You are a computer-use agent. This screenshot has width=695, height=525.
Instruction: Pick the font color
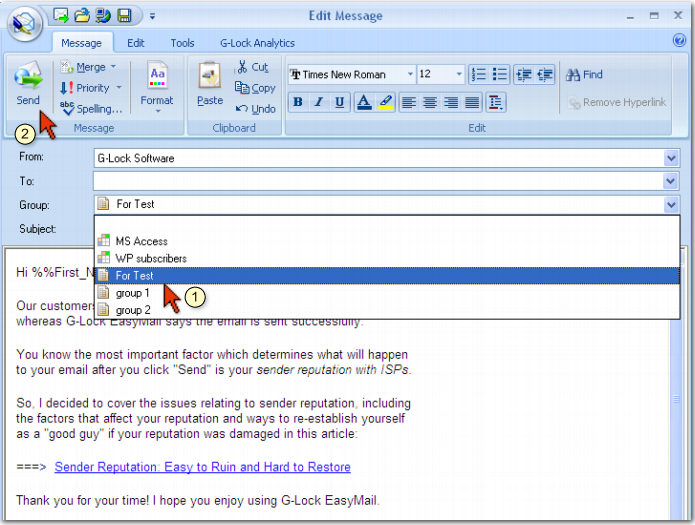pyautogui.click(x=364, y=102)
